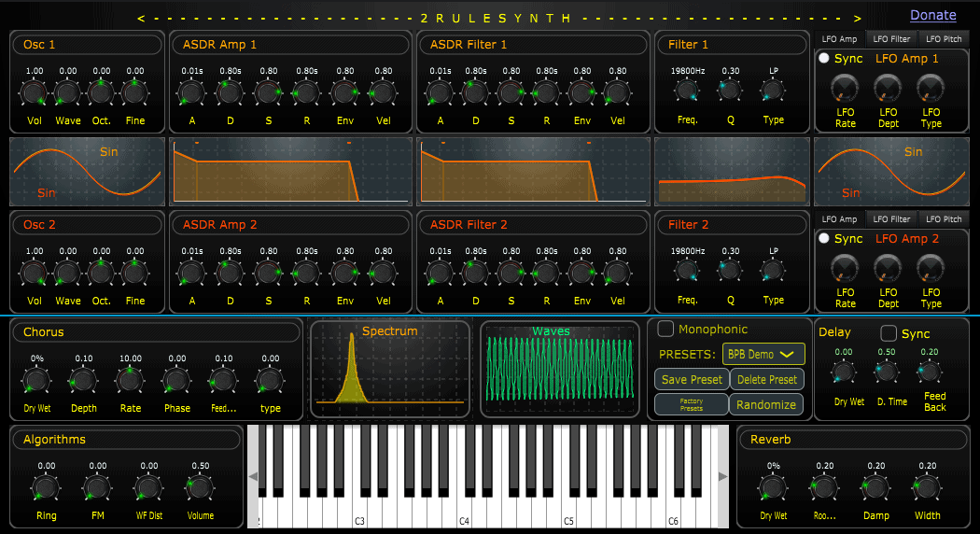Switch to top LFO Filter tab

(891, 38)
